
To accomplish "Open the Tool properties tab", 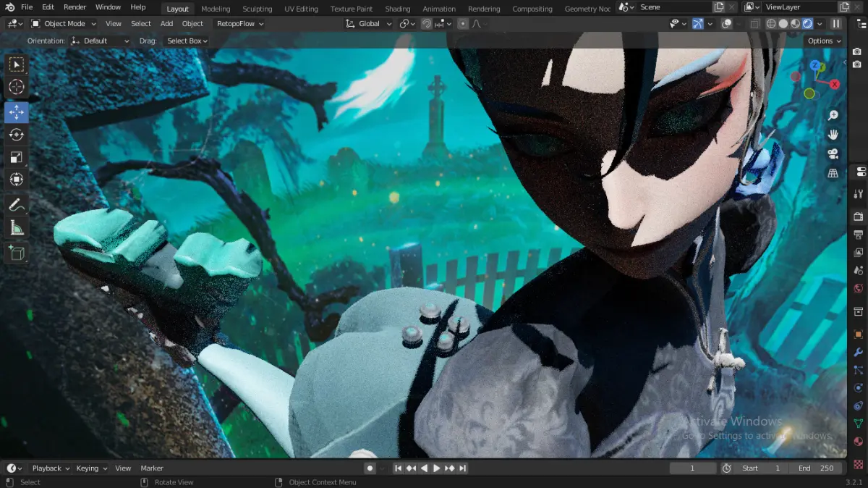I will pyautogui.click(x=859, y=194).
